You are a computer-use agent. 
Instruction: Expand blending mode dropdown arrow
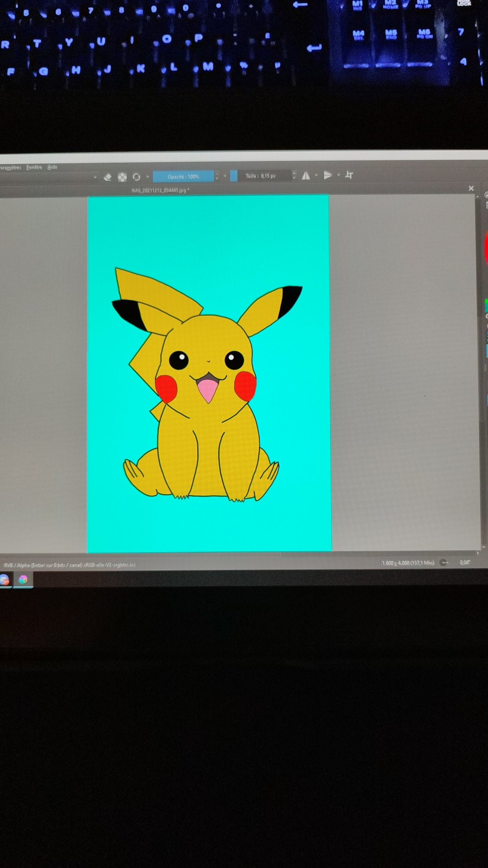pos(95,177)
